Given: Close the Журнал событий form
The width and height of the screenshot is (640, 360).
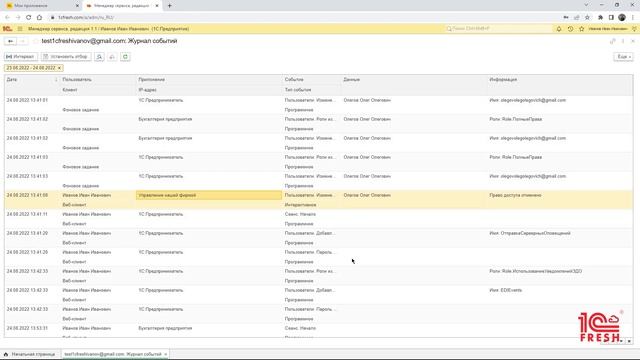Looking at the screenshot, I should click(x=633, y=41).
